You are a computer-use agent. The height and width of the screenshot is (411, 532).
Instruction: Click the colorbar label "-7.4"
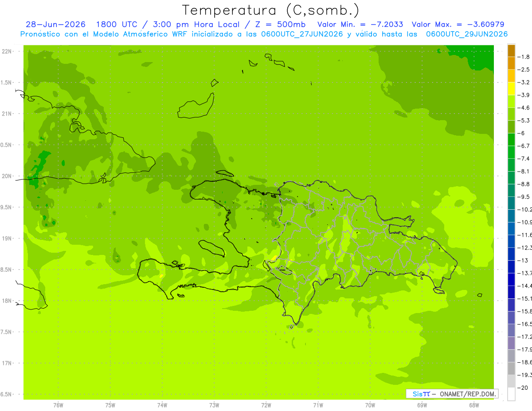pyautogui.click(x=524, y=159)
